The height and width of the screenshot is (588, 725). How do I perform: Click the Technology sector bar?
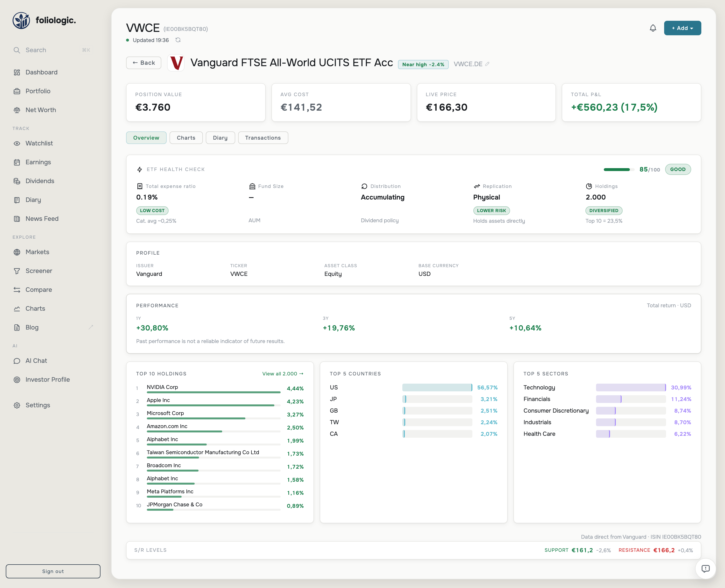(631, 387)
